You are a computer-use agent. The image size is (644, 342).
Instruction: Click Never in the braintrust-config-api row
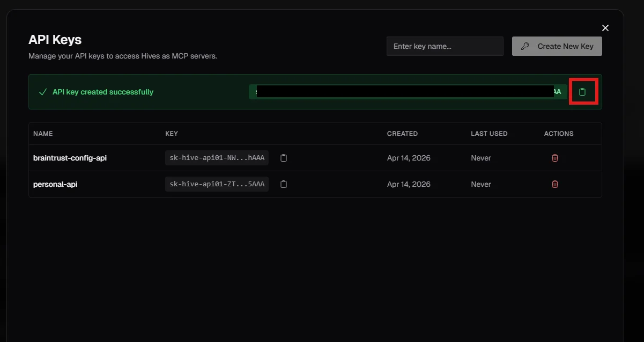coord(481,158)
